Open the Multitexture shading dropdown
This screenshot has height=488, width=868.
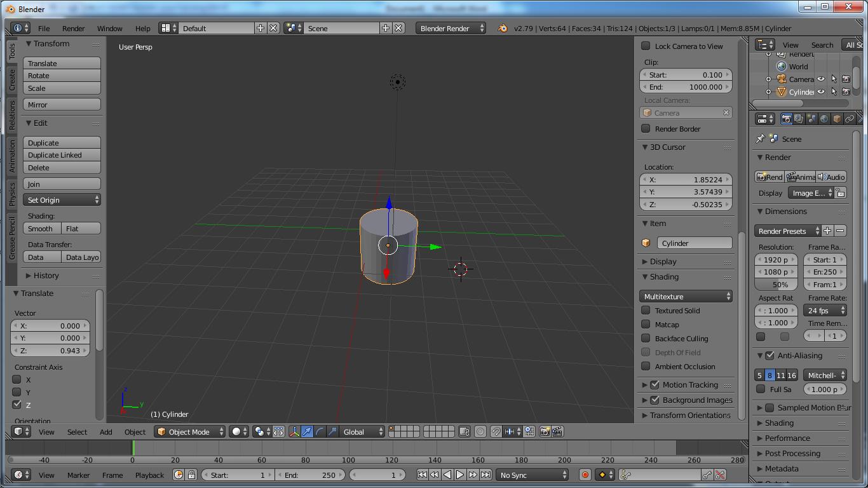pyautogui.click(x=686, y=296)
